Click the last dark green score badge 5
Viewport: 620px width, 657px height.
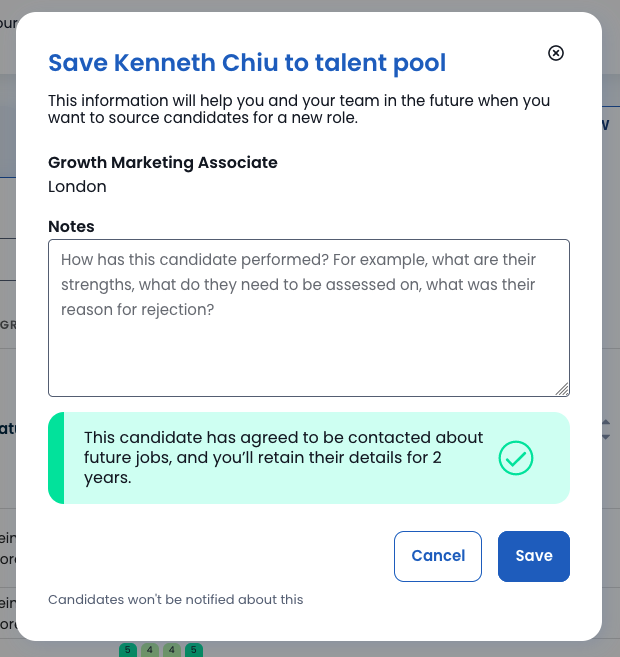(194, 650)
